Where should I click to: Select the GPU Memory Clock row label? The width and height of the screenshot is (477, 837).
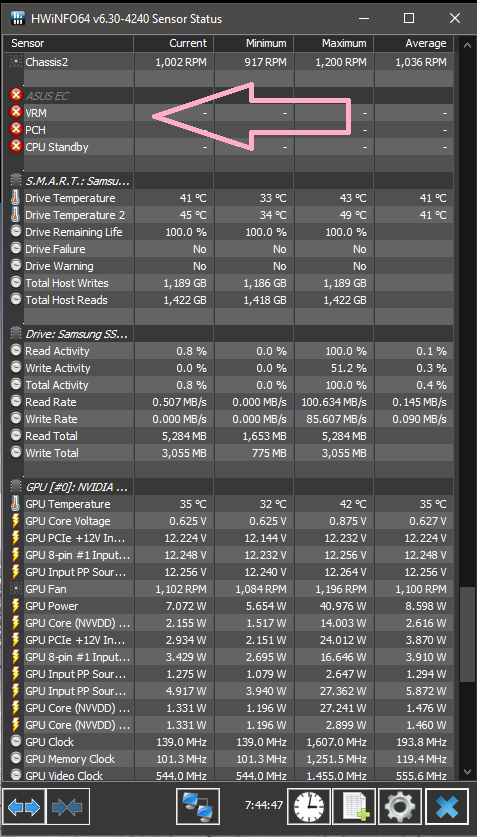click(70, 759)
